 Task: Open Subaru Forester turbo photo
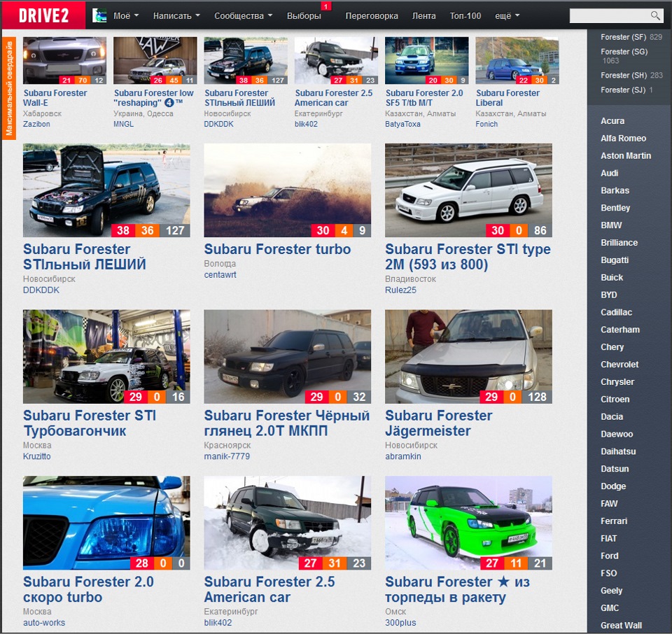coord(287,190)
